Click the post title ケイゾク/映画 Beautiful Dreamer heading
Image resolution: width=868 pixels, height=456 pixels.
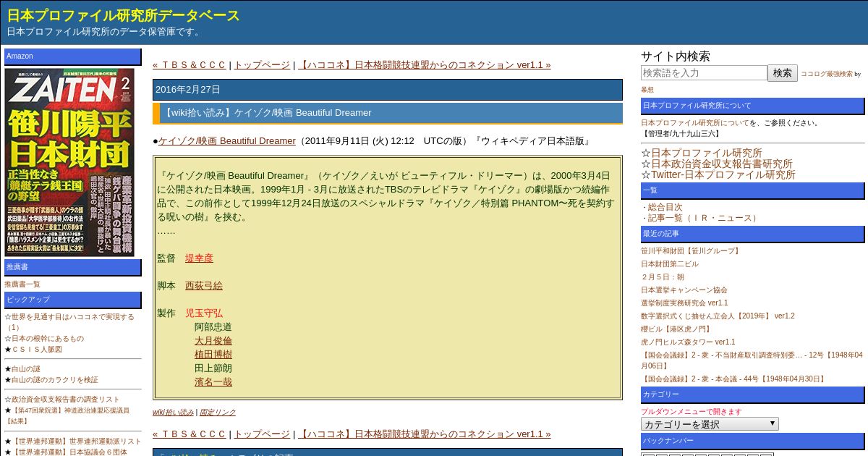click(388, 113)
